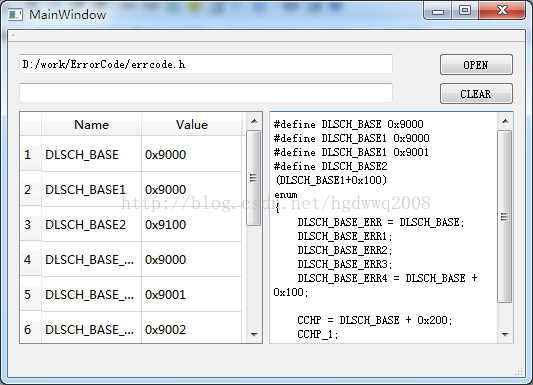The width and height of the screenshot is (533, 385).
Task: Focus the empty search input field
Action: pyautogui.click(x=206, y=93)
